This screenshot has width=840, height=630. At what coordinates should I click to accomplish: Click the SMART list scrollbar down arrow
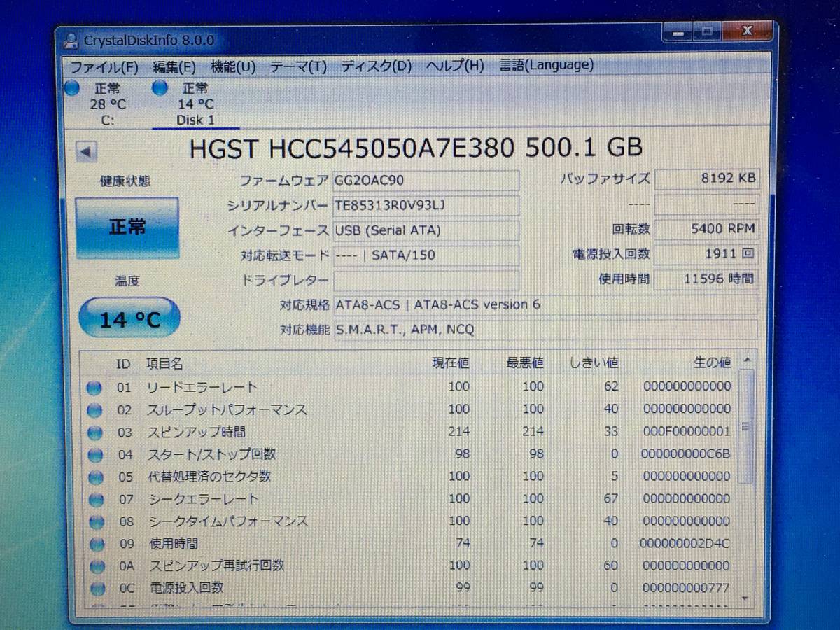tap(744, 598)
